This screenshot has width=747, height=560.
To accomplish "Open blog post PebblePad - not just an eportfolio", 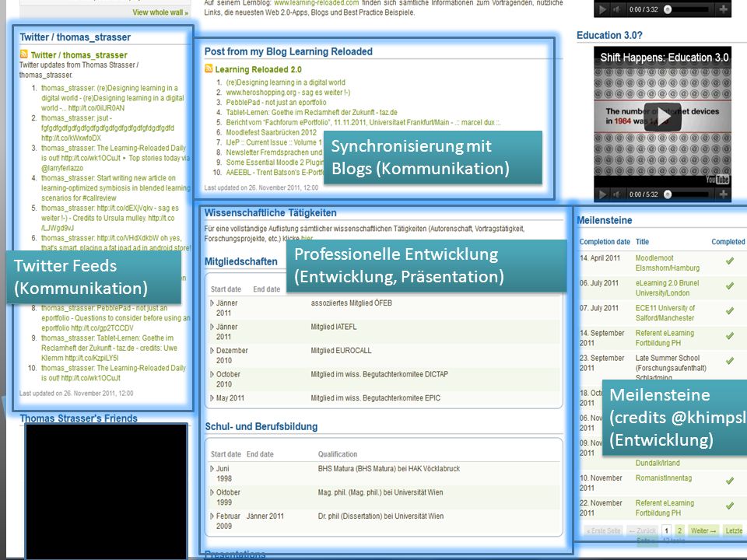I will pos(275,103).
